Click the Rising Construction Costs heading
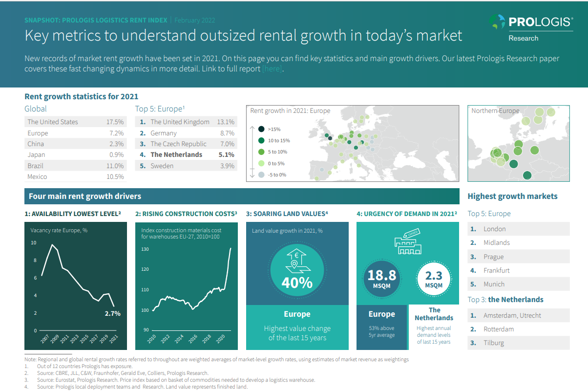Screen dimensions: 588x392 click(186, 214)
